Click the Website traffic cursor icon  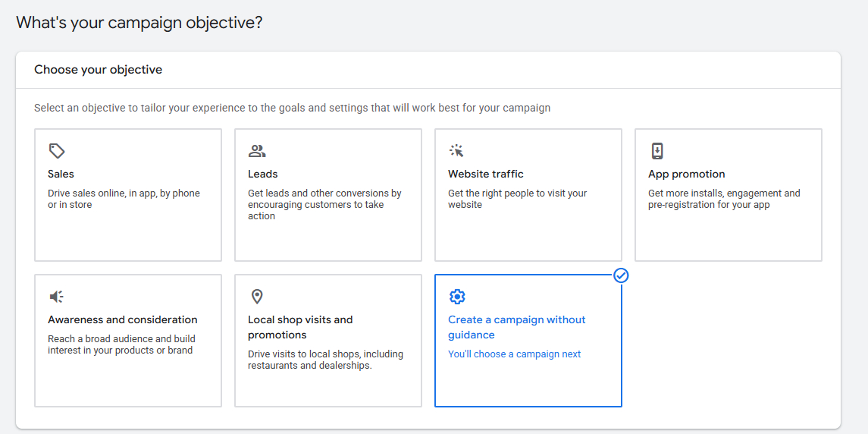(x=456, y=151)
